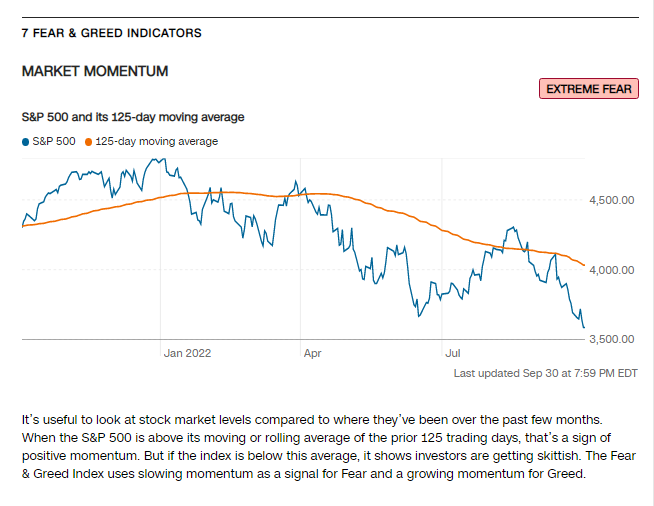Click the rightmost end of the orange average line
Viewport: 654px width, 506px height.
tap(585, 264)
